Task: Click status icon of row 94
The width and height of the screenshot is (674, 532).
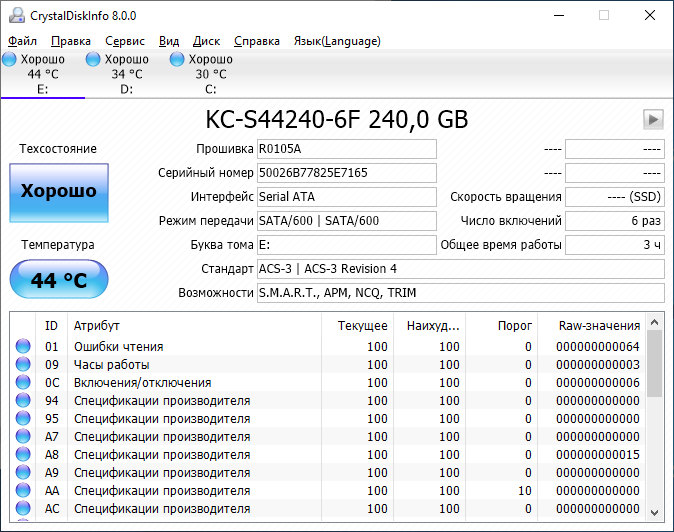Action: tap(23, 401)
